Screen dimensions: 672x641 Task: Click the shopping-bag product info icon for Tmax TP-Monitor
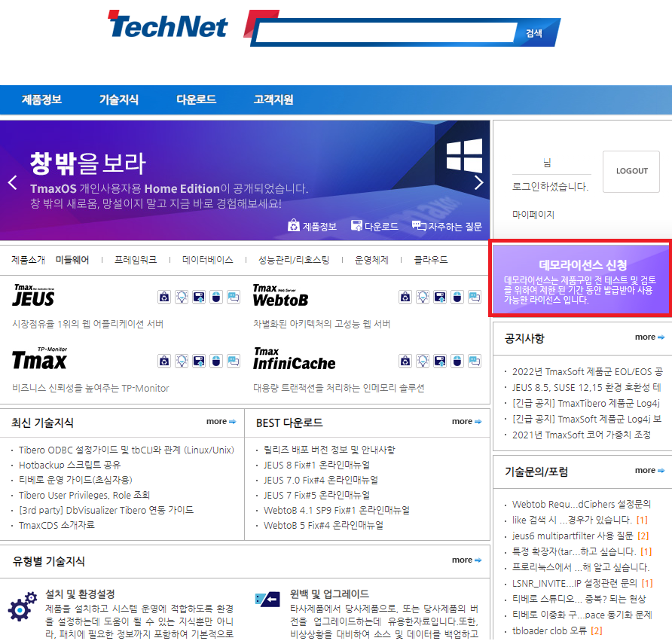[164, 361]
